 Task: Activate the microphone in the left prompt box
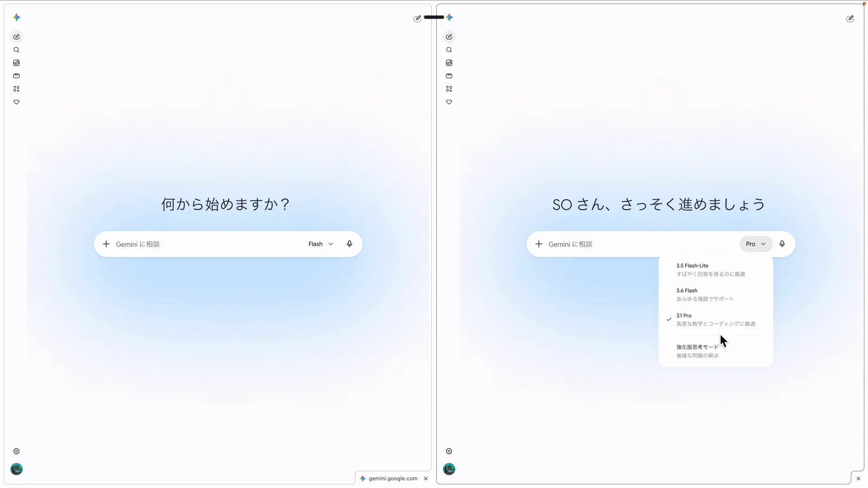click(349, 244)
